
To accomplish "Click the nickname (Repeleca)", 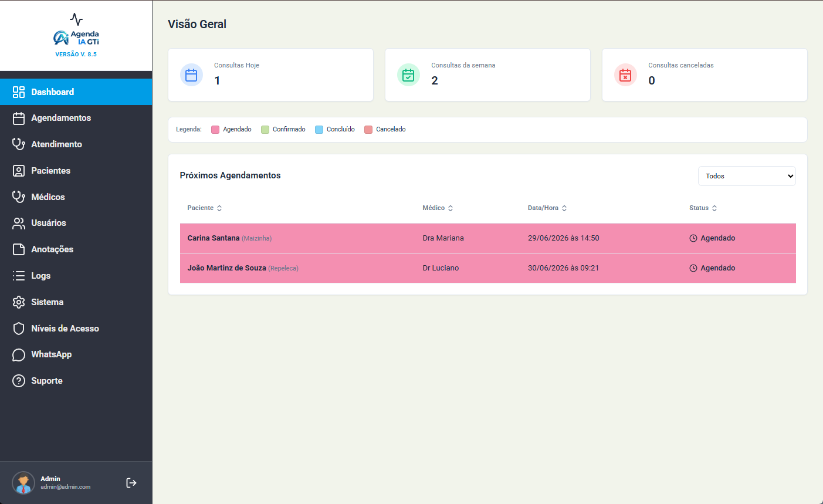I will click(283, 269).
